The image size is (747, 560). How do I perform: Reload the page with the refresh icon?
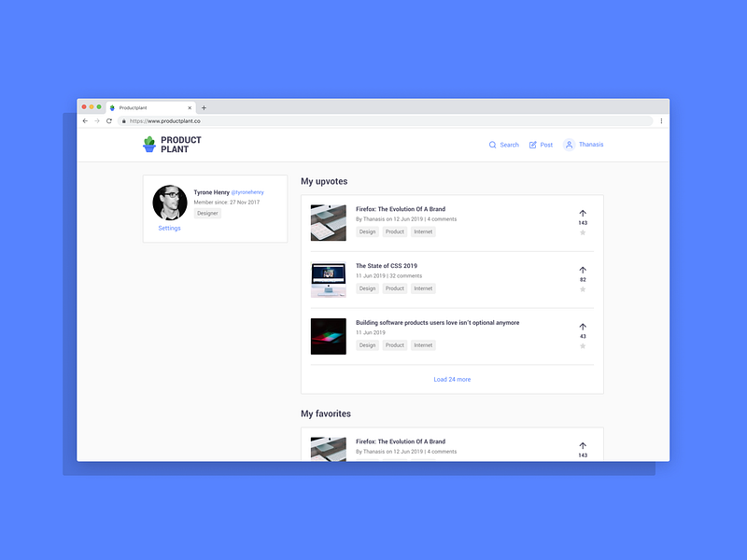coord(109,121)
